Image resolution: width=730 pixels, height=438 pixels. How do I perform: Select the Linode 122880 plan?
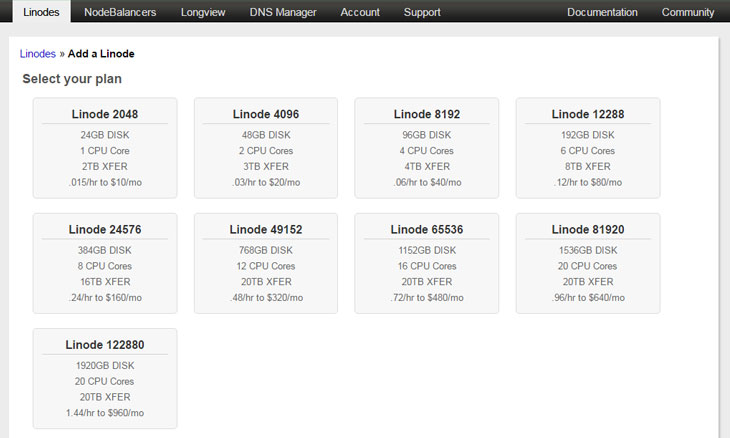(105, 378)
